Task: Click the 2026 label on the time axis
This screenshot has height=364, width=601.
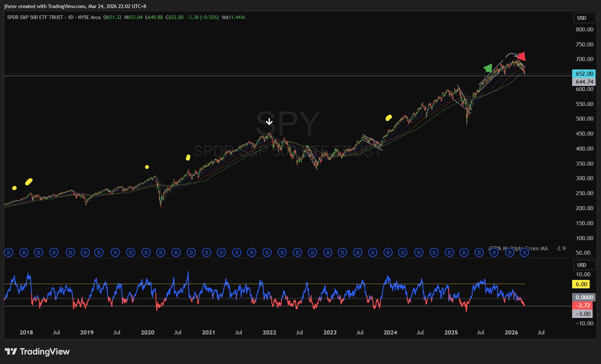Action: 511,332
